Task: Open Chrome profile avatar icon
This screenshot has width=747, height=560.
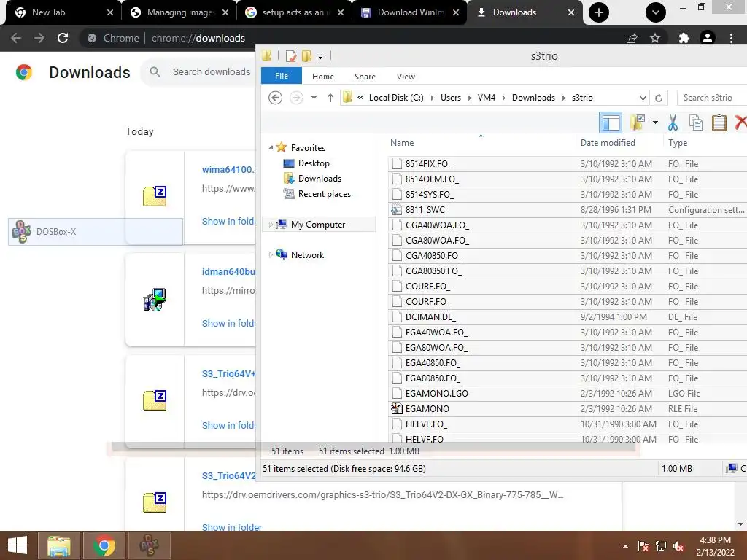Action: click(708, 38)
